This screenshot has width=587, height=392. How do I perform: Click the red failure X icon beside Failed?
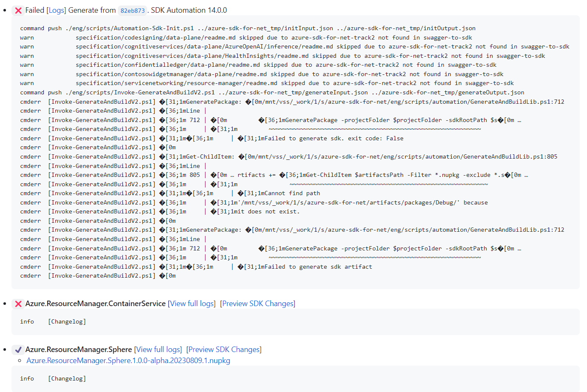(18, 10)
